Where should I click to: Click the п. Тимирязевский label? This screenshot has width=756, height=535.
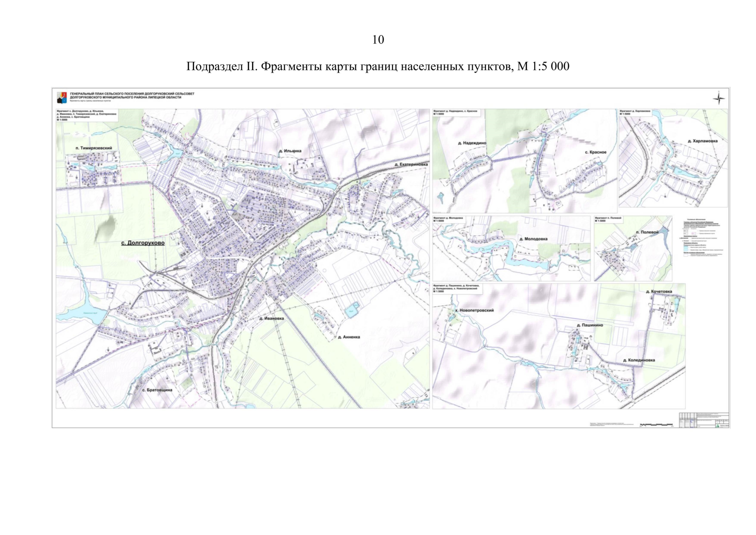click(x=94, y=148)
